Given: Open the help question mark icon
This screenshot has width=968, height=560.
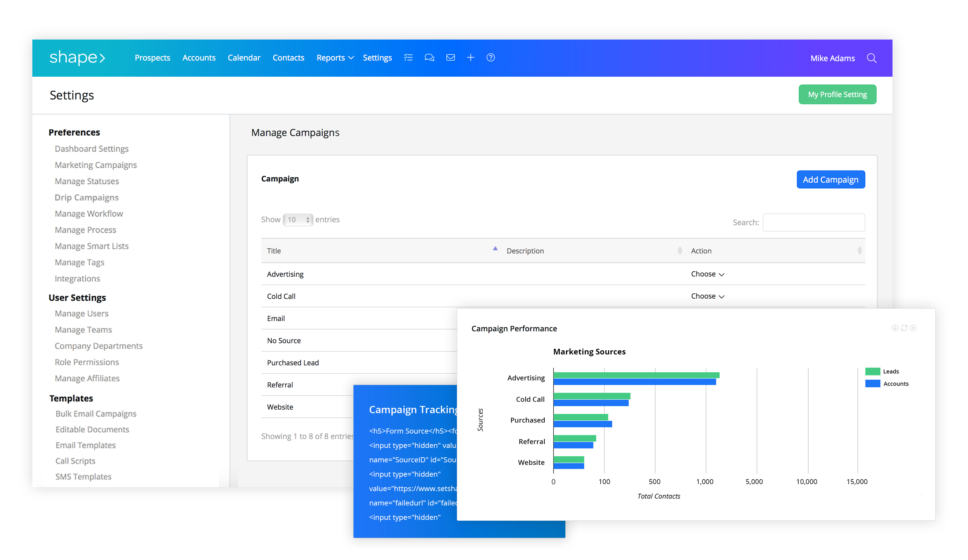Looking at the screenshot, I should tap(490, 58).
